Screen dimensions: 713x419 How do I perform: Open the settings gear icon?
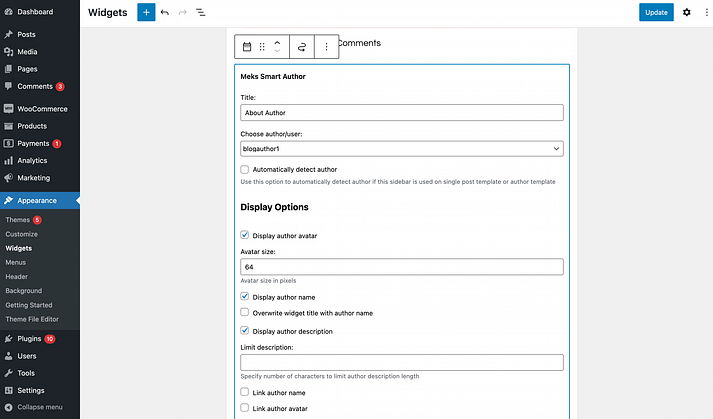pyautogui.click(x=686, y=13)
